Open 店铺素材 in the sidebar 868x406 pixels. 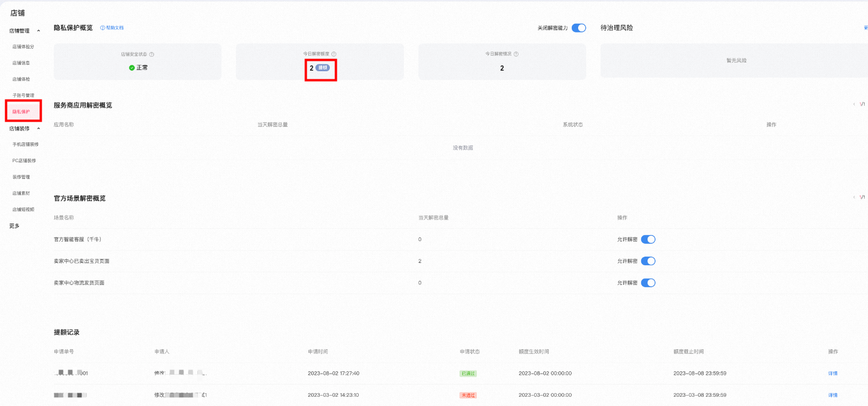pyautogui.click(x=21, y=193)
